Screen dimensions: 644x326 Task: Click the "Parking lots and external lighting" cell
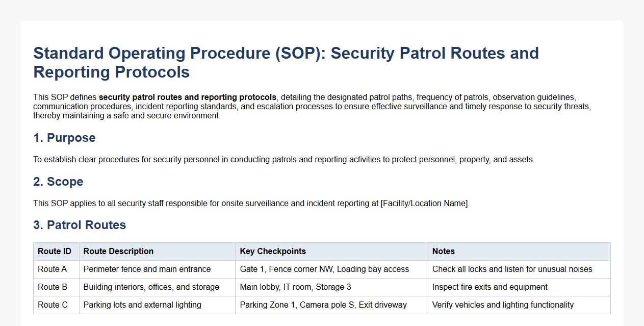(x=142, y=305)
